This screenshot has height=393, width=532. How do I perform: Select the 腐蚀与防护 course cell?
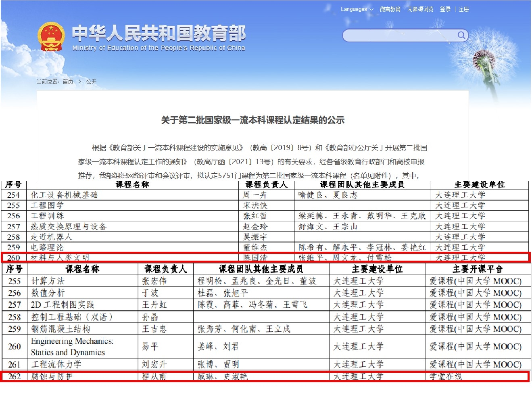[52, 376]
